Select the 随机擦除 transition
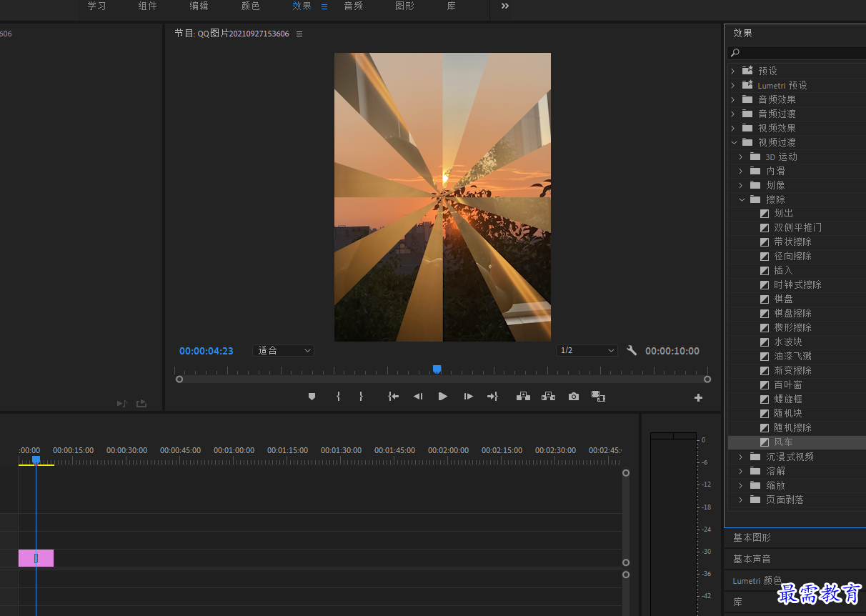 click(x=792, y=428)
